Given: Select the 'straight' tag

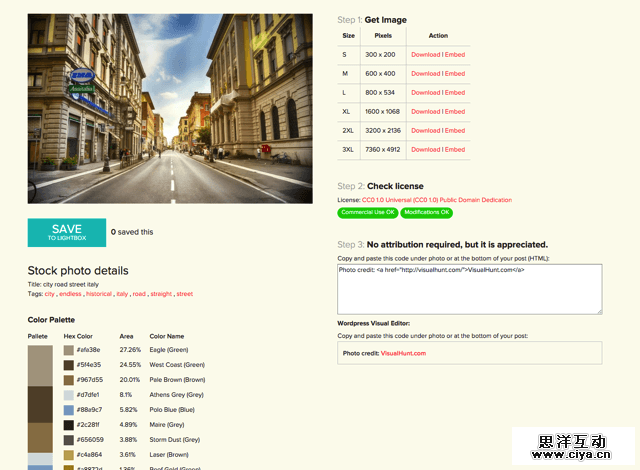Looking at the screenshot, I should pyautogui.click(x=160, y=294).
